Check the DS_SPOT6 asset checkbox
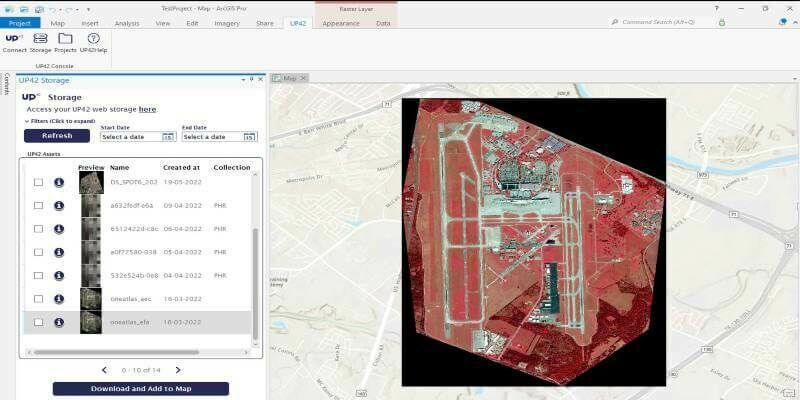Image resolution: width=800 pixels, height=400 pixels. click(38, 182)
